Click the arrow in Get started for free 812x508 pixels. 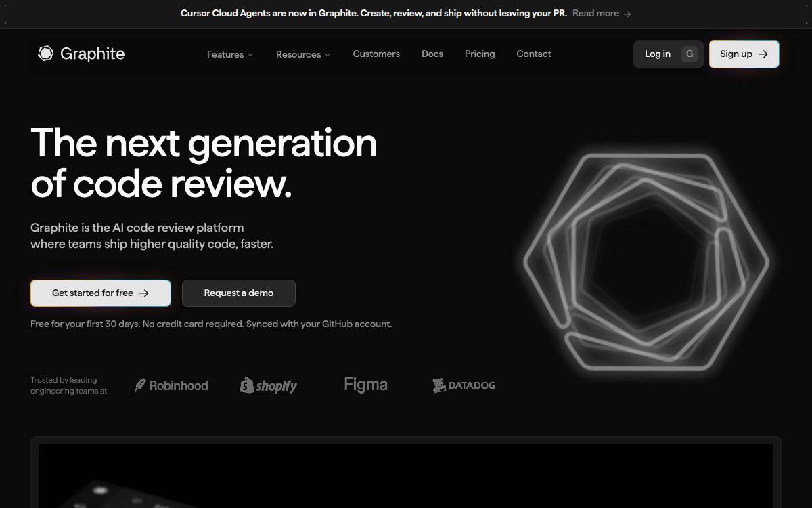tap(143, 293)
